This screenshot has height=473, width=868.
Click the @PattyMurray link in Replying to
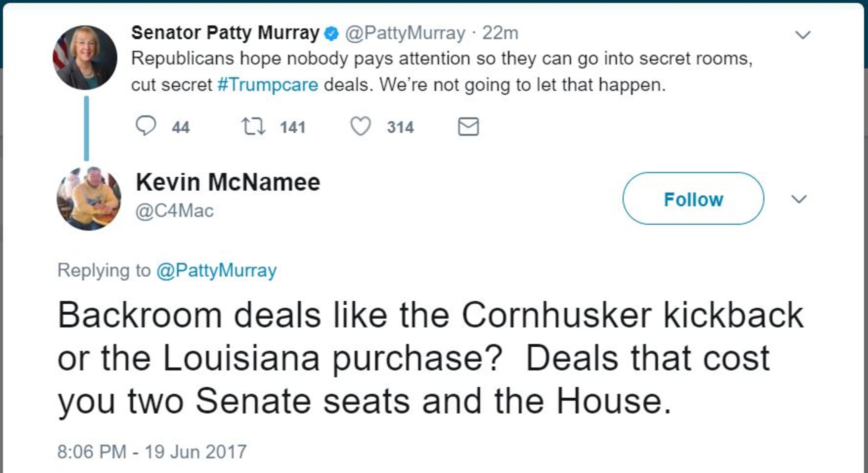pos(217,270)
